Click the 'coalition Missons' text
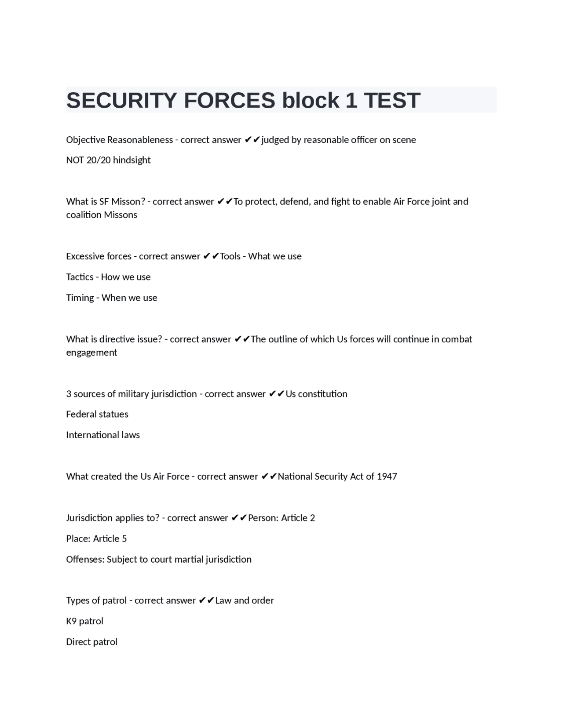 (x=102, y=215)
